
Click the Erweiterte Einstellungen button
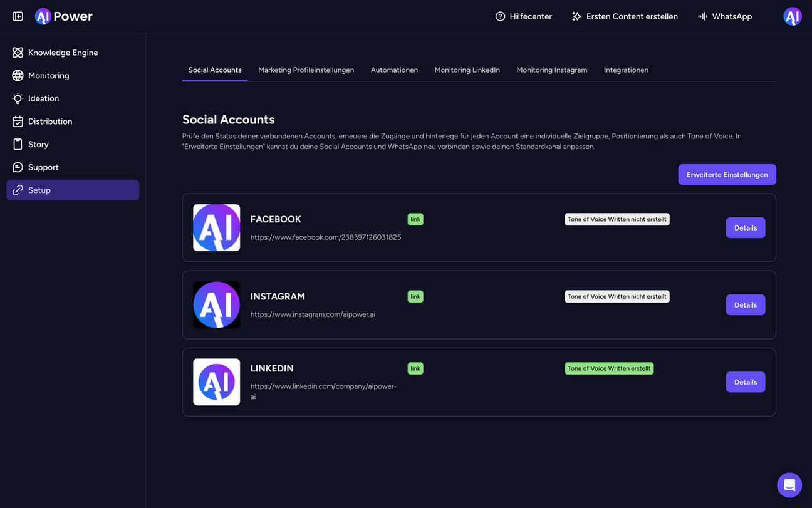[727, 174]
